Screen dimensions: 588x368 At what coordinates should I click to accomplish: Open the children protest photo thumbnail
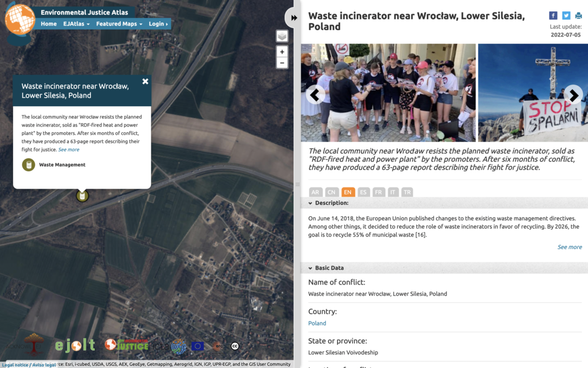point(388,93)
